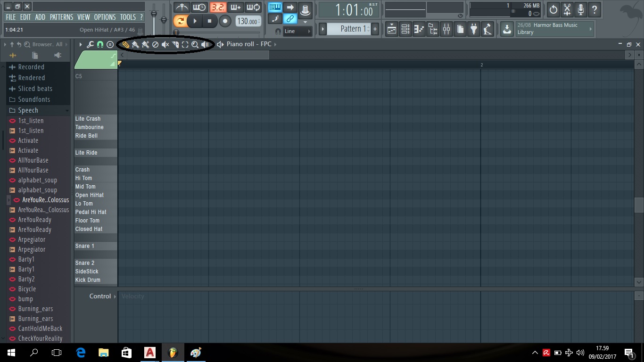Select the Delete tool in the Piano roll toolbar
Viewport: 644px width, 362px height.
click(x=155, y=44)
